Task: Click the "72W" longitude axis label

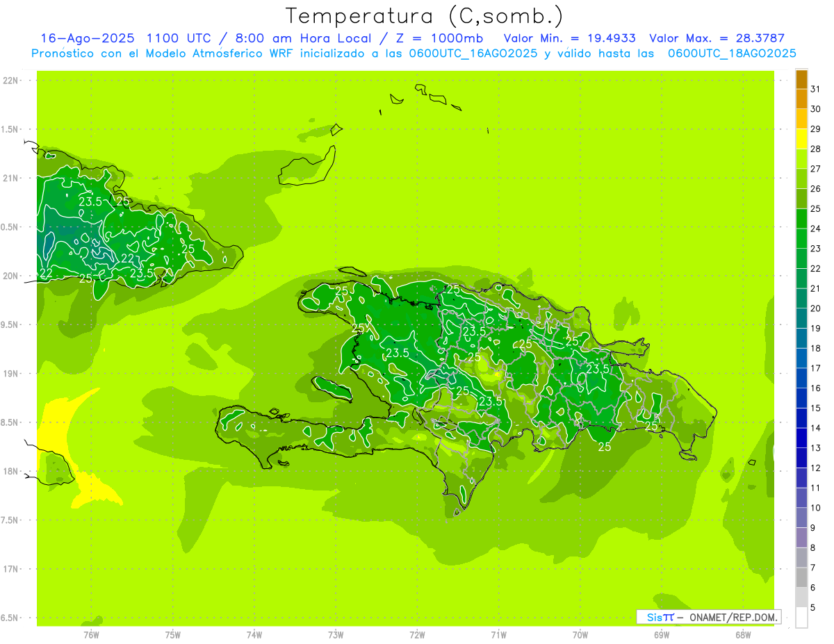Action: (x=417, y=634)
